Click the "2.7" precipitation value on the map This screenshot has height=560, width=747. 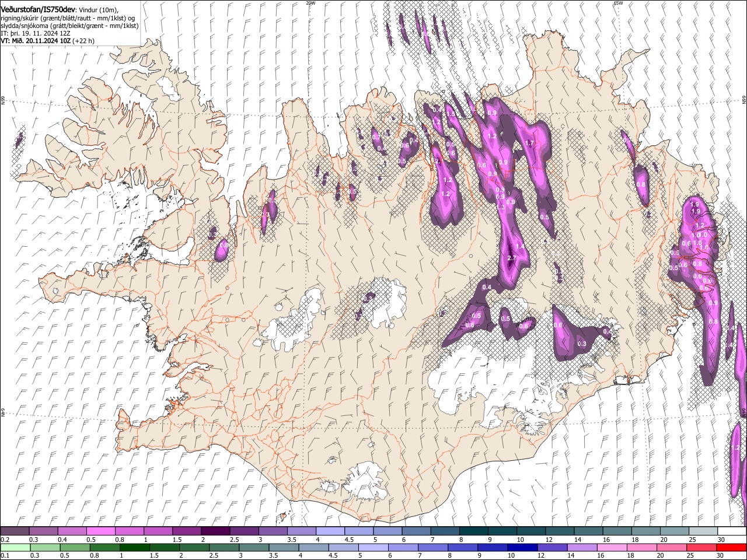[512, 258]
